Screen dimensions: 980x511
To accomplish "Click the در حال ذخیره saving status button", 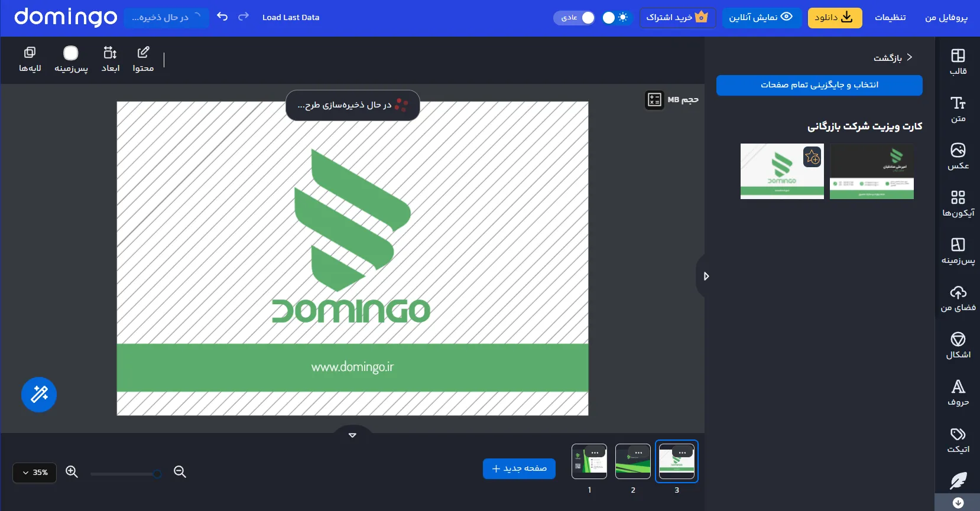I will tap(167, 17).
